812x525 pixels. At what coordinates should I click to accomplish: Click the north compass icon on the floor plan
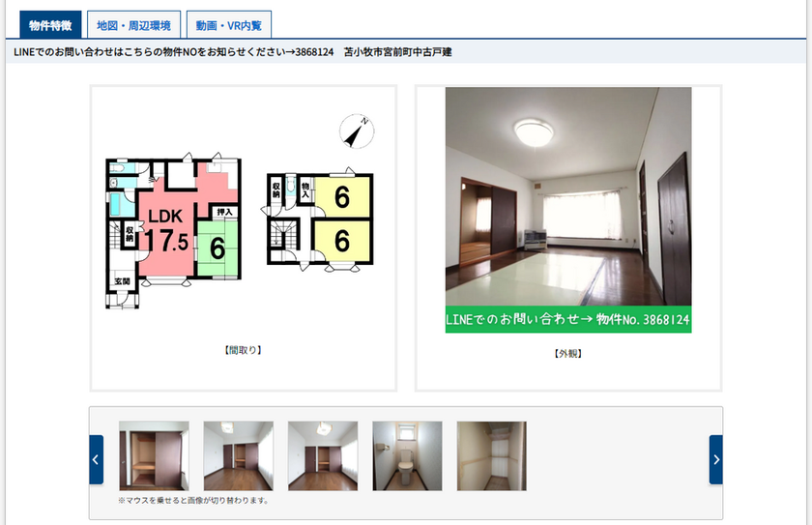(x=357, y=131)
